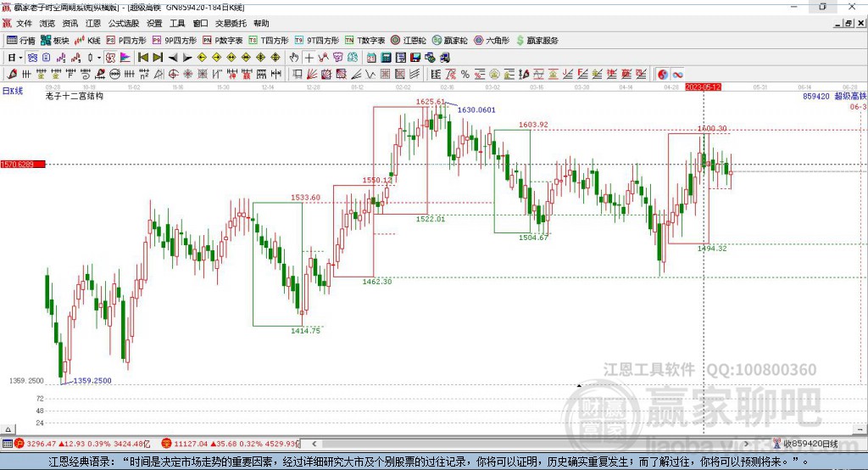
Task: Open the 帮助 menu
Action: tap(261, 23)
